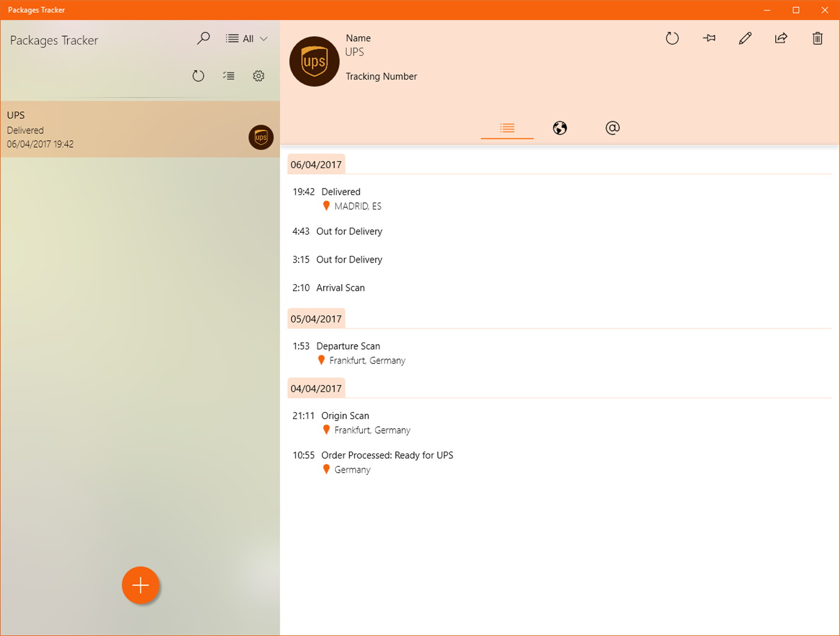The height and width of the screenshot is (636, 840).
Task: Maximize the Packages Tracker window
Action: click(x=796, y=10)
